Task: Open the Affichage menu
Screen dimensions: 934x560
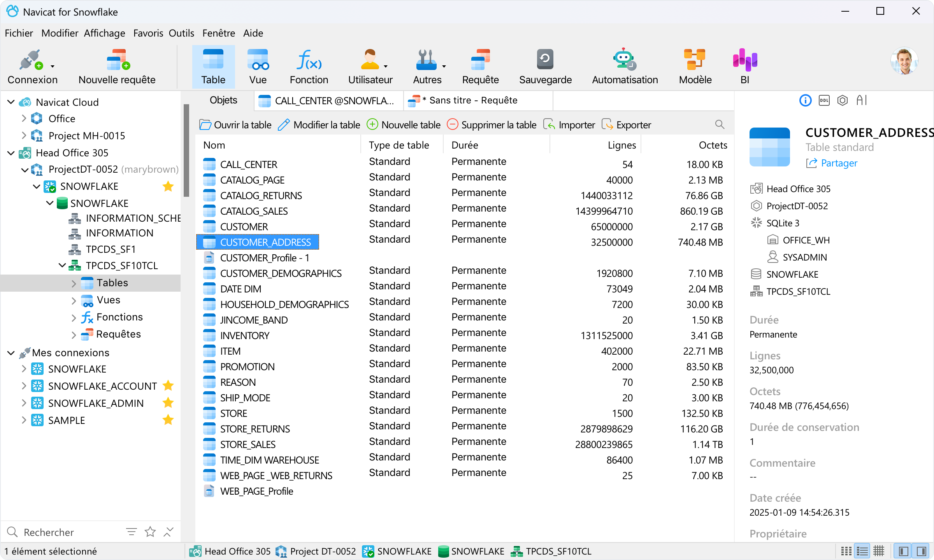Action: [105, 33]
